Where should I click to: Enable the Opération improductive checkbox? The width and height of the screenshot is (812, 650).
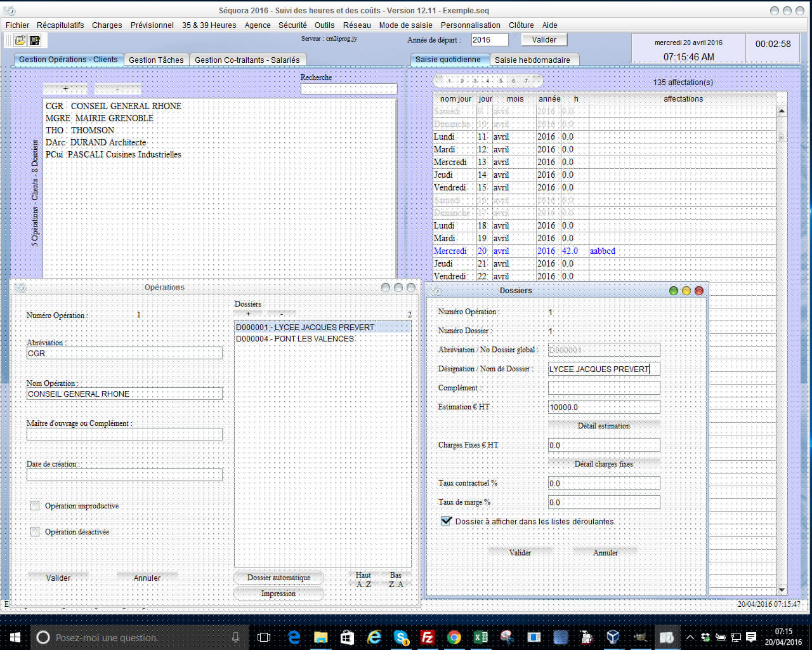point(35,506)
